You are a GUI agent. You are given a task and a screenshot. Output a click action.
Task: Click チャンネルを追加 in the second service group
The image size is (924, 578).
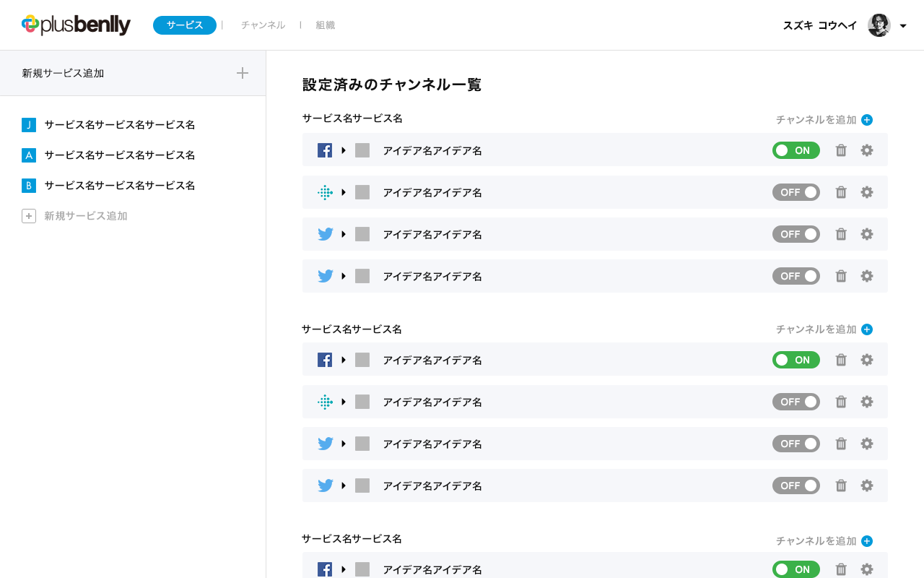pos(816,329)
